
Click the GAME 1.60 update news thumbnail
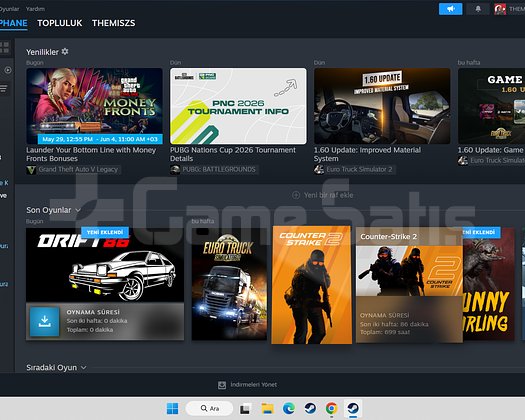pos(492,106)
